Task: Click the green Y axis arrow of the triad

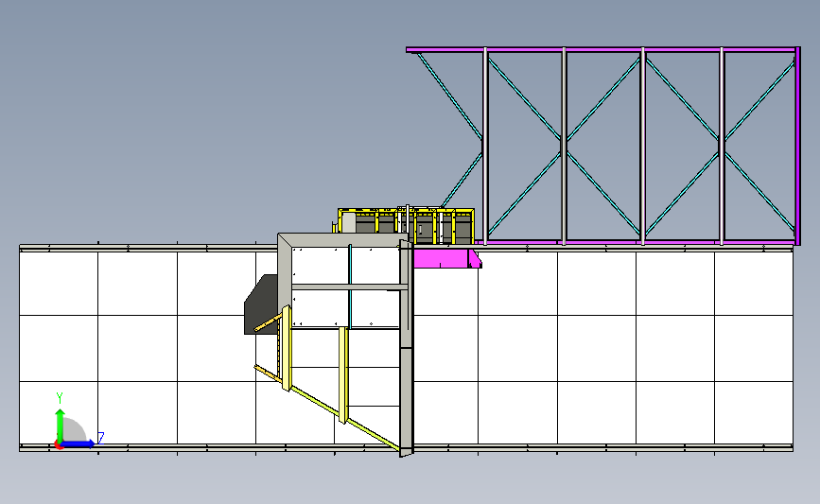Action: click(x=61, y=425)
